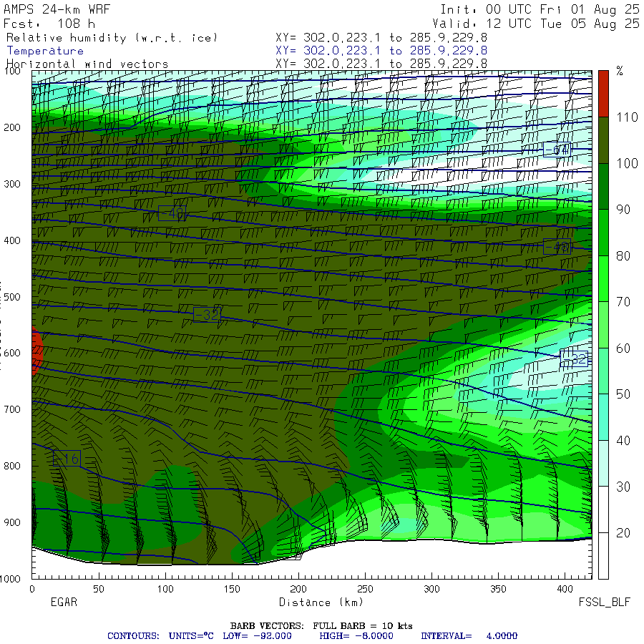Click the "FSSL_BLF" station label
Image resolution: width=644 pixels, height=644 pixels.
click(604, 602)
